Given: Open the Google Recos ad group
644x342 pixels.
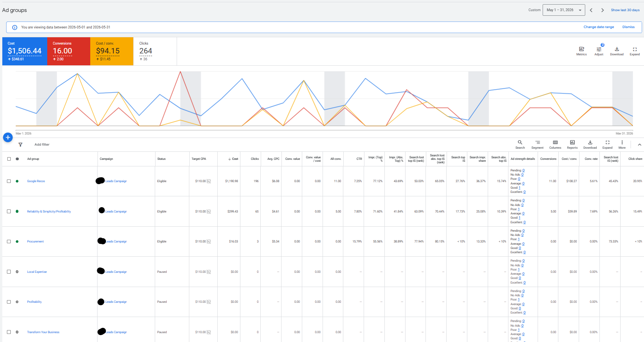Looking at the screenshot, I should [36, 181].
